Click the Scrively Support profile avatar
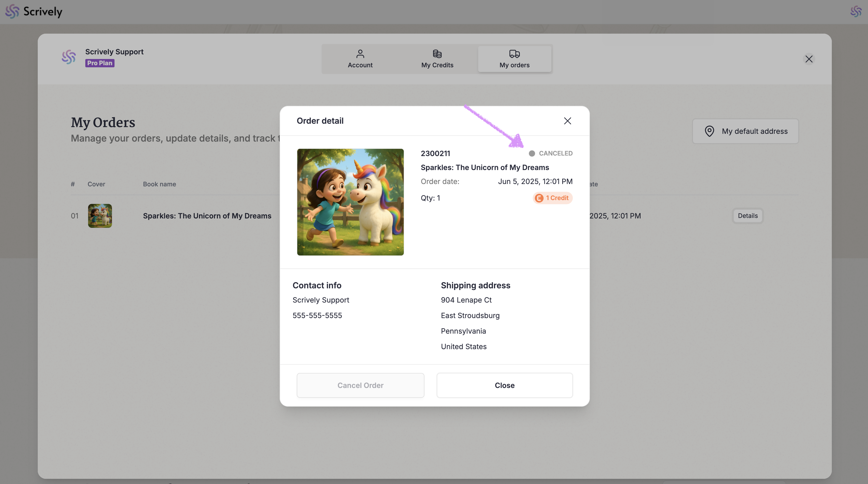Image resolution: width=868 pixels, height=484 pixels. (69, 57)
